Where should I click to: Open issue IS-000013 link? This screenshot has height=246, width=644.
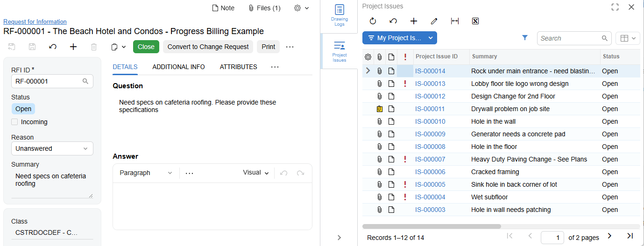[430, 84]
